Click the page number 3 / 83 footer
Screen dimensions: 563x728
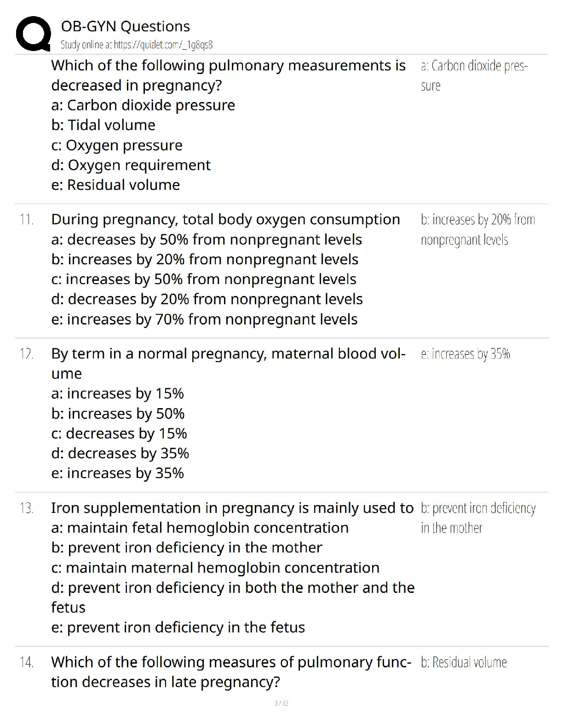[281, 703]
